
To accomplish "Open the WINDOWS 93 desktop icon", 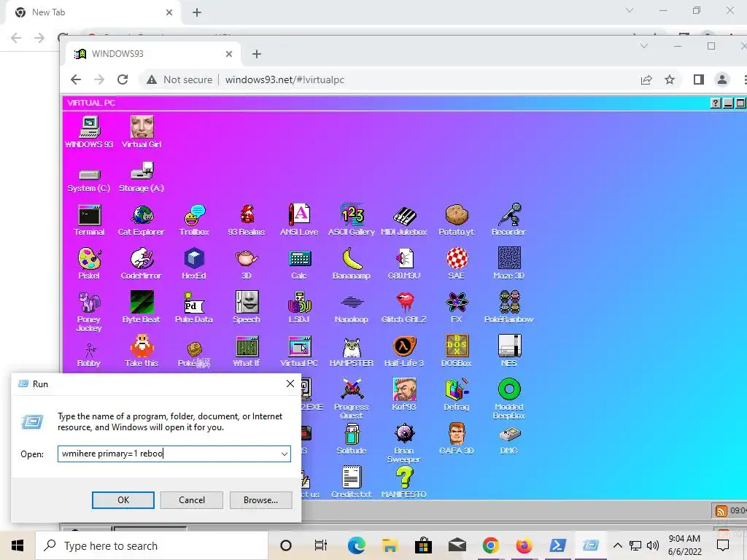I will point(89,132).
